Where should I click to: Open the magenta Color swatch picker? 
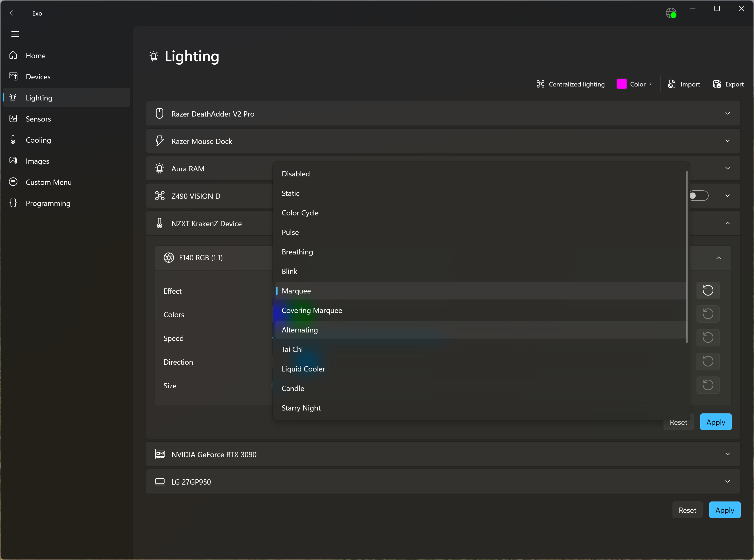coord(621,84)
